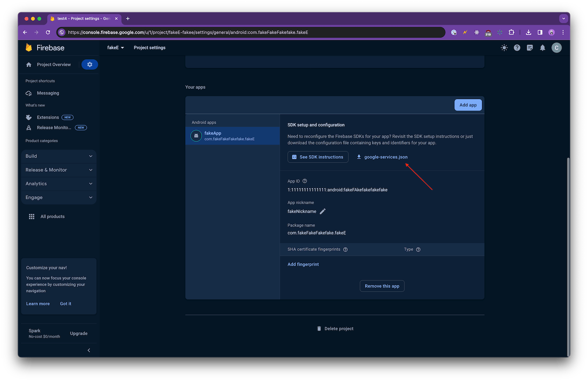
Task: Click the Firebase flame logo
Action: pyautogui.click(x=29, y=47)
